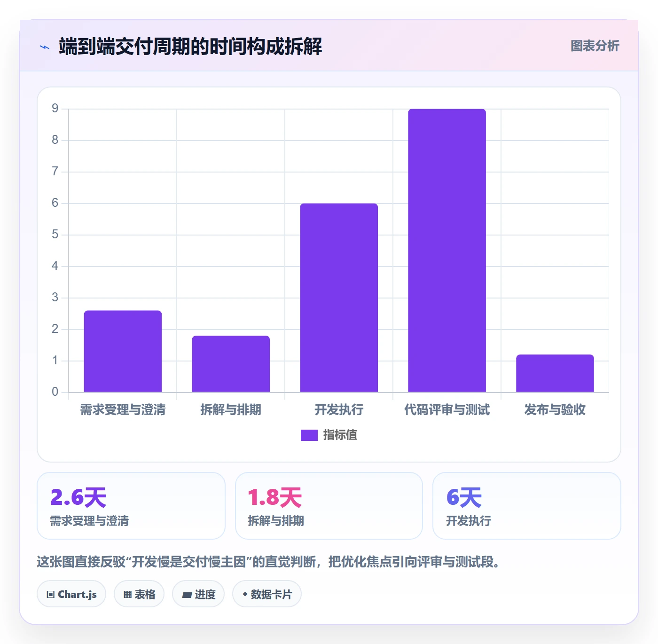Viewport: 658px width, 644px height.
Task: Select the 需求受理与澄清 bar in the chart
Action: [x=123, y=351]
